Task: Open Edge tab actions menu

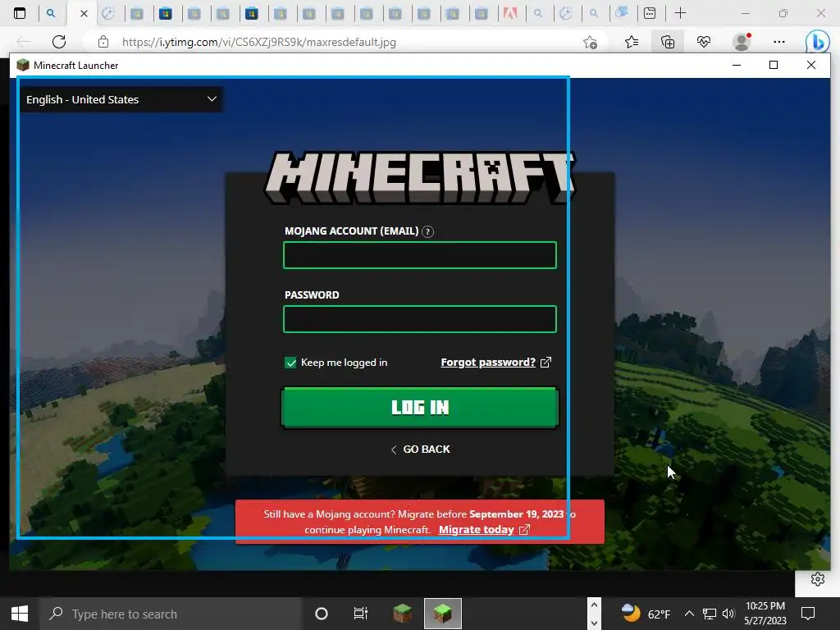Action: (x=20, y=13)
